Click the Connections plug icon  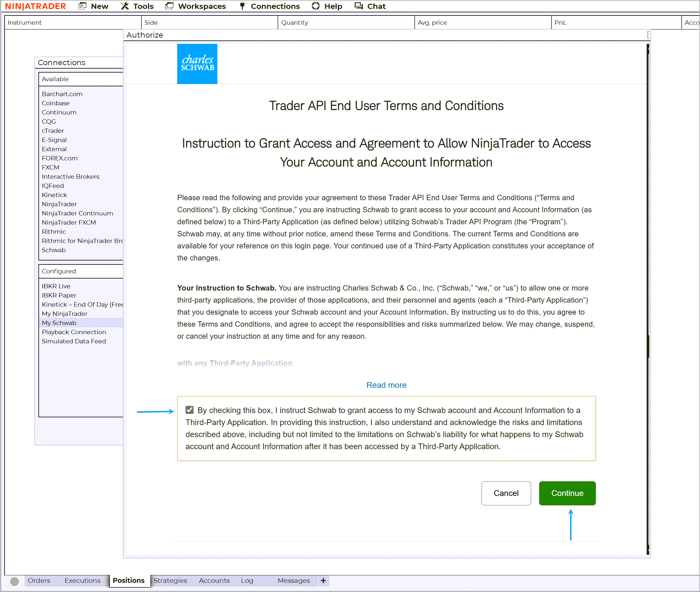point(242,6)
